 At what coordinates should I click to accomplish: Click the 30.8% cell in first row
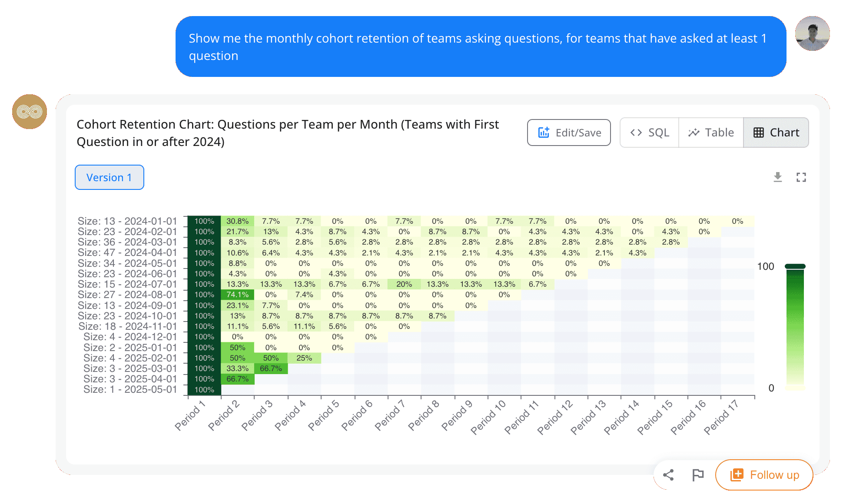pyautogui.click(x=237, y=221)
